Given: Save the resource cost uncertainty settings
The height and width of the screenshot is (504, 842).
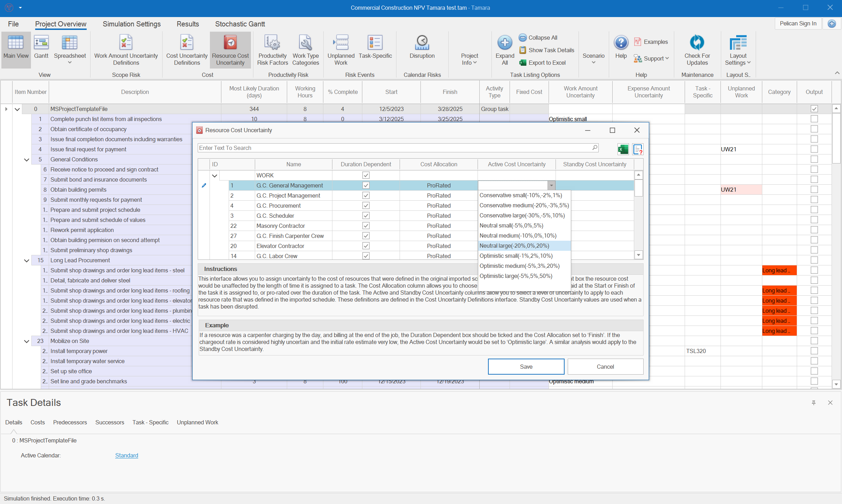Looking at the screenshot, I should coord(526,366).
